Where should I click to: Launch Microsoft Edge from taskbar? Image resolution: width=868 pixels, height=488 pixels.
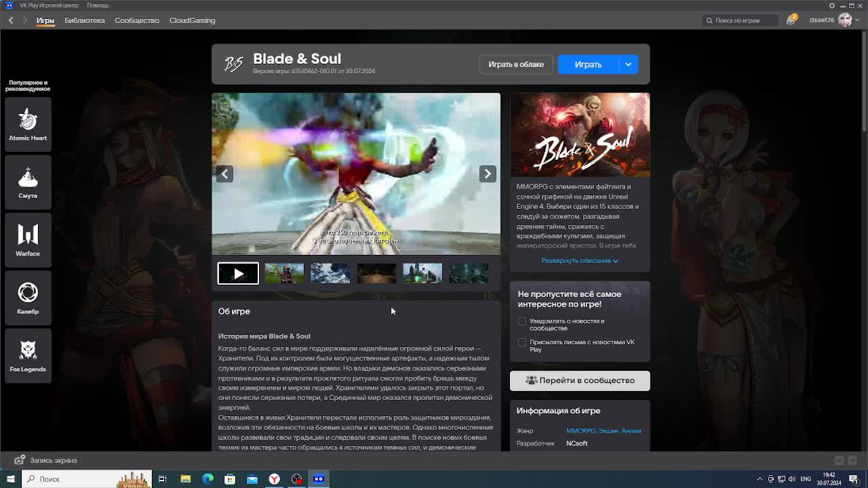208,479
